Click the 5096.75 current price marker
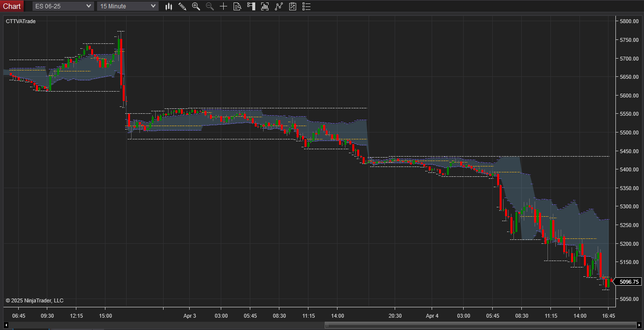Screen dimensions: 644x330 click(x=628, y=282)
